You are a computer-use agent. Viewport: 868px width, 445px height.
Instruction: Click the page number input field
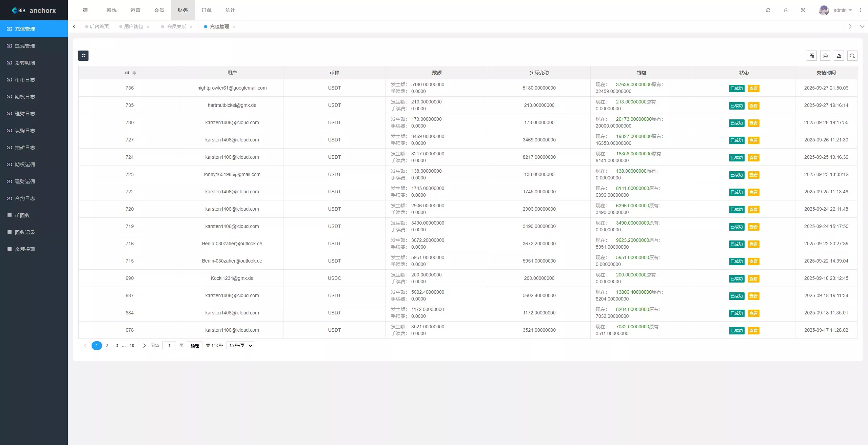click(169, 346)
